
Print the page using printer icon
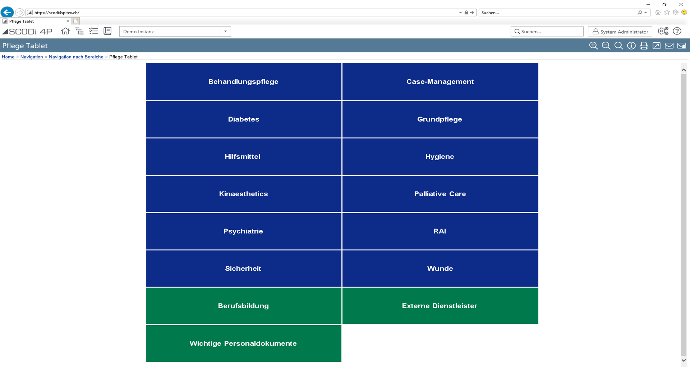[x=644, y=46]
